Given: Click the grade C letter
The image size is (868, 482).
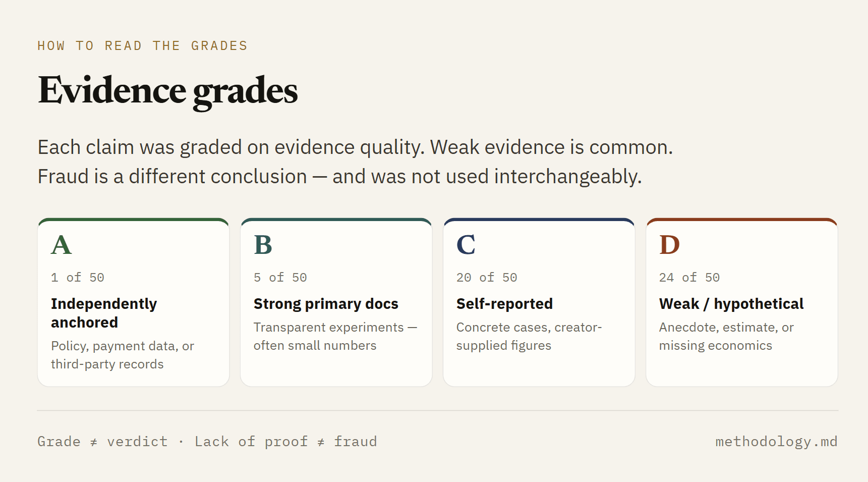Looking at the screenshot, I should (x=466, y=245).
